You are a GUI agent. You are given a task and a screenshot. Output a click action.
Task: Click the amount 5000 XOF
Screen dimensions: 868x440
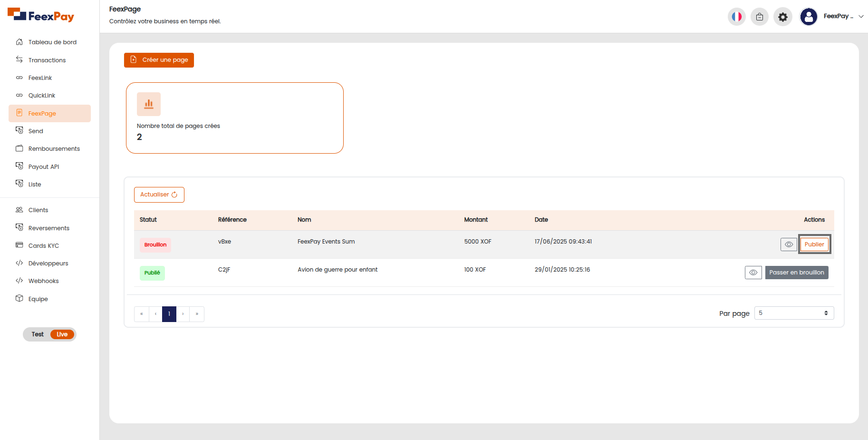coord(478,242)
